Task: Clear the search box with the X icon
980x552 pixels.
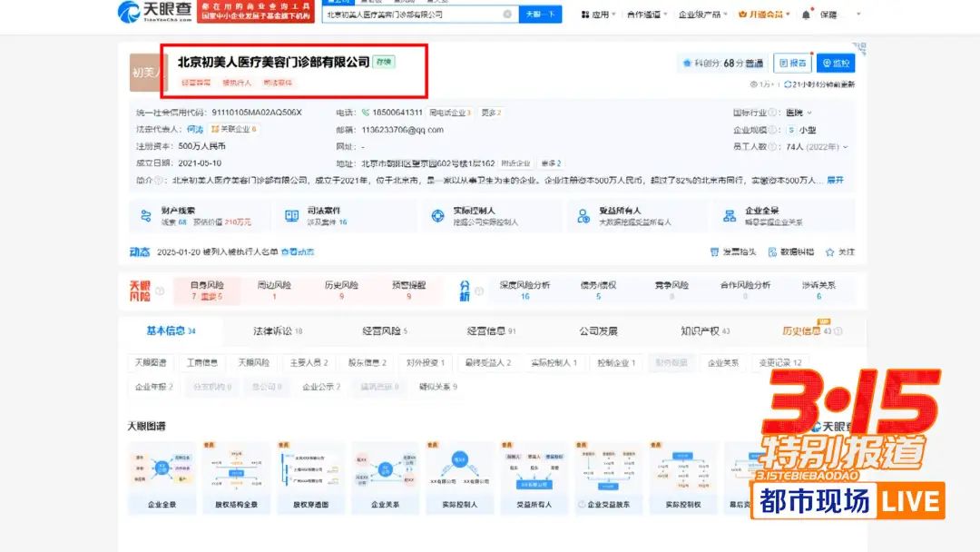Action: (x=507, y=15)
